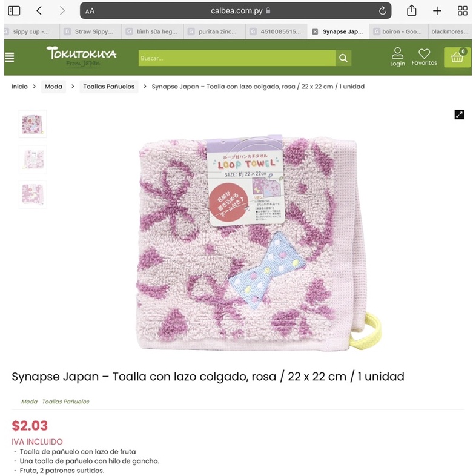Go back with the browser back arrow

tap(39, 11)
